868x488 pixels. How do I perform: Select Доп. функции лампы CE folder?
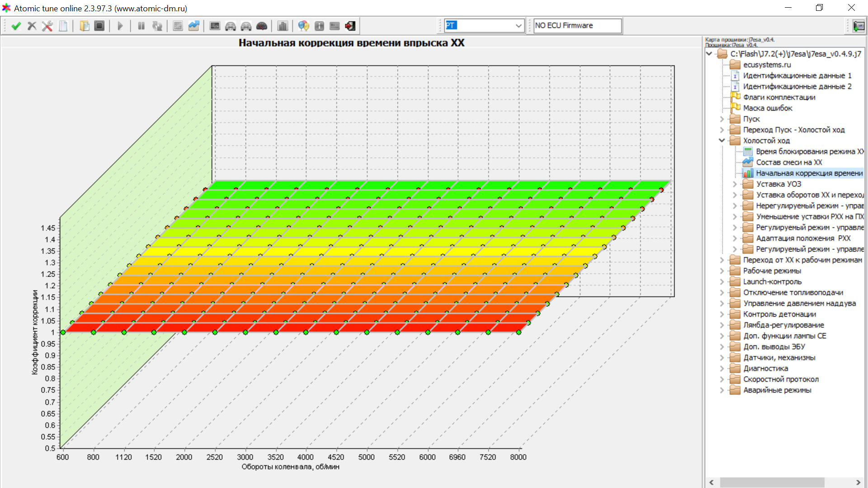pos(785,336)
